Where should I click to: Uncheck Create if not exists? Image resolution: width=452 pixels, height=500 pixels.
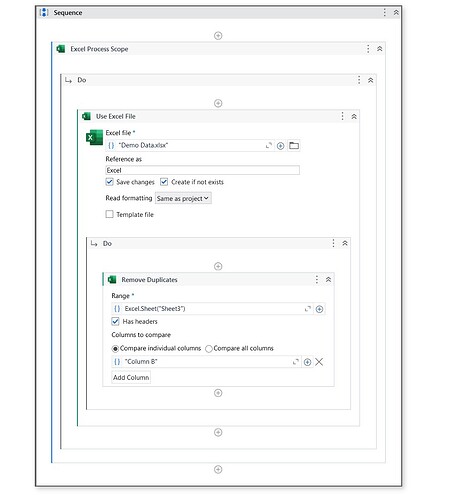point(164,182)
